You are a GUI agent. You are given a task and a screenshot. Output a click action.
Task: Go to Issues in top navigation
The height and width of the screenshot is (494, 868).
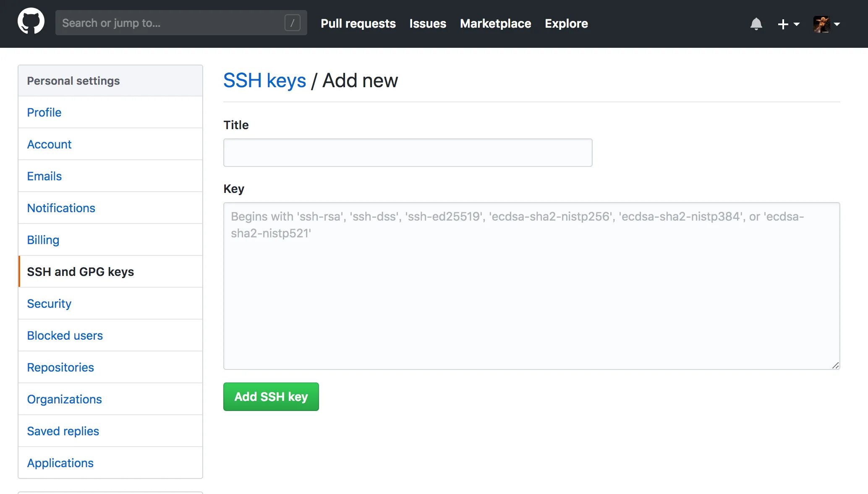[x=427, y=23]
